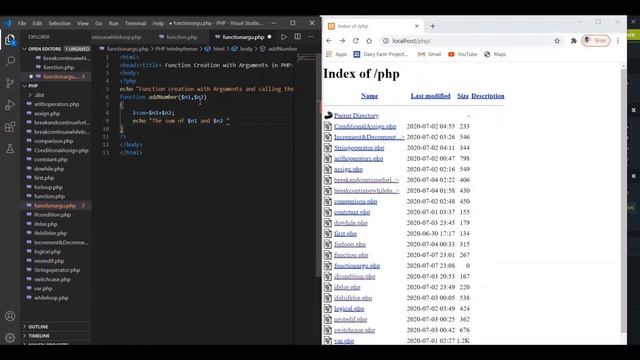Click the browser page vertical scrollbar
Image resolution: width=640 pixels, height=360 pixels.
click(623, 200)
